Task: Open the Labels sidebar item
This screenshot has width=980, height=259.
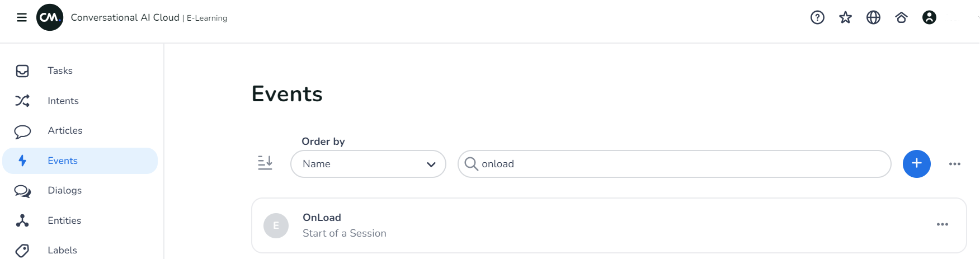Action: (x=62, y=250)
